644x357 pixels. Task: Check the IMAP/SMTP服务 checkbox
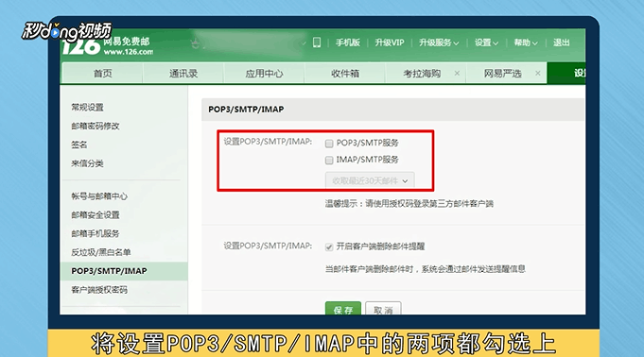(329, 160)
